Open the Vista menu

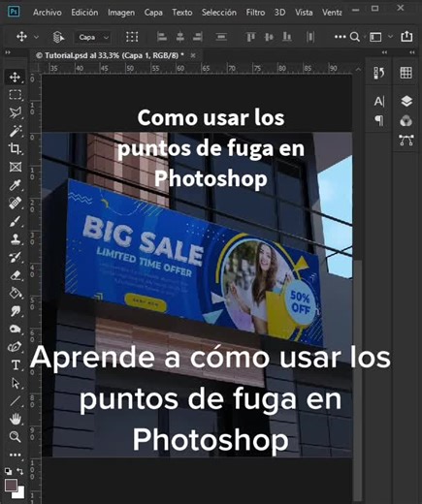pyautogui.click(x=304, y=13)
